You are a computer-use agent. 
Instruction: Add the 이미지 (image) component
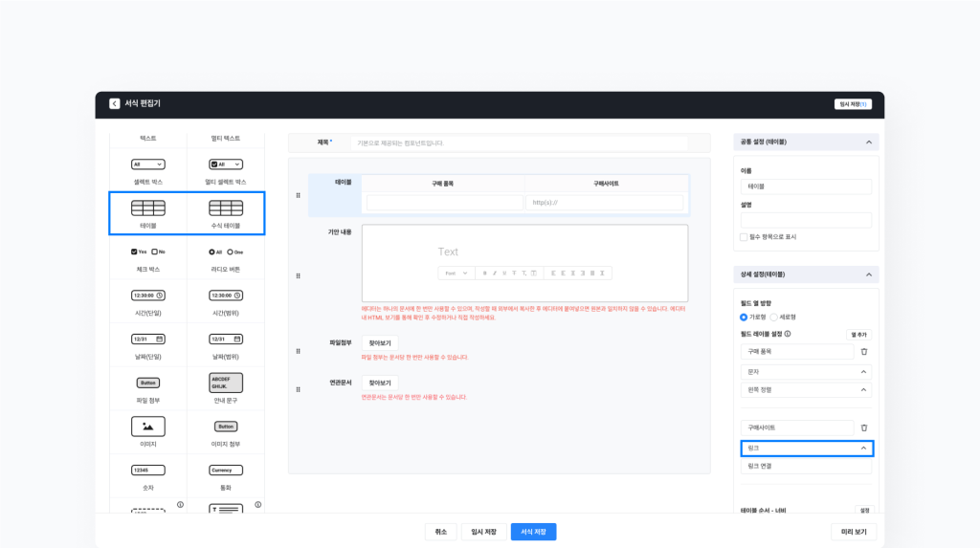click(147, 427)
